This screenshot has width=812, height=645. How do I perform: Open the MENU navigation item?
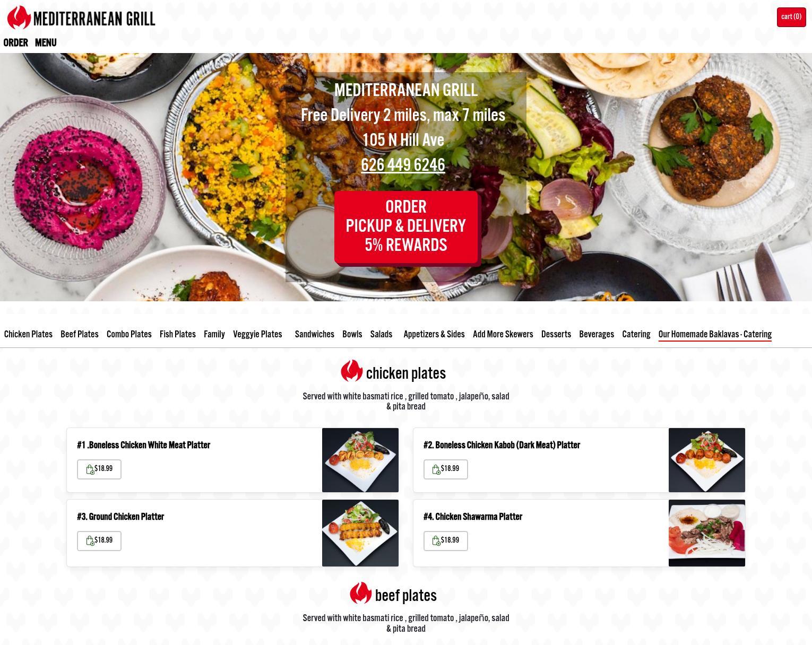pyautogui.click(x=46, y=43)
